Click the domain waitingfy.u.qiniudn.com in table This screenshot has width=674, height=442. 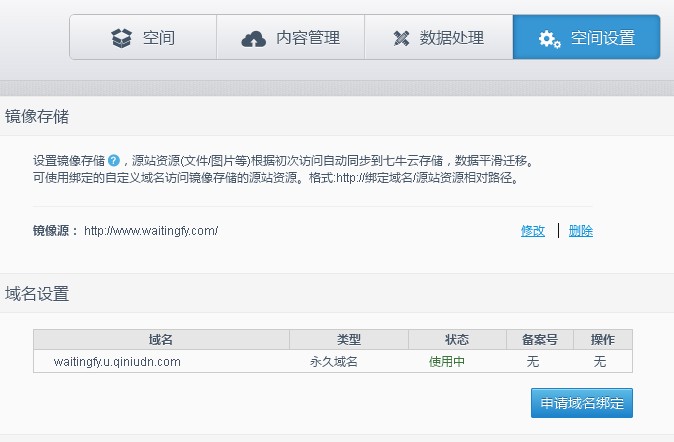pos(117,361)
